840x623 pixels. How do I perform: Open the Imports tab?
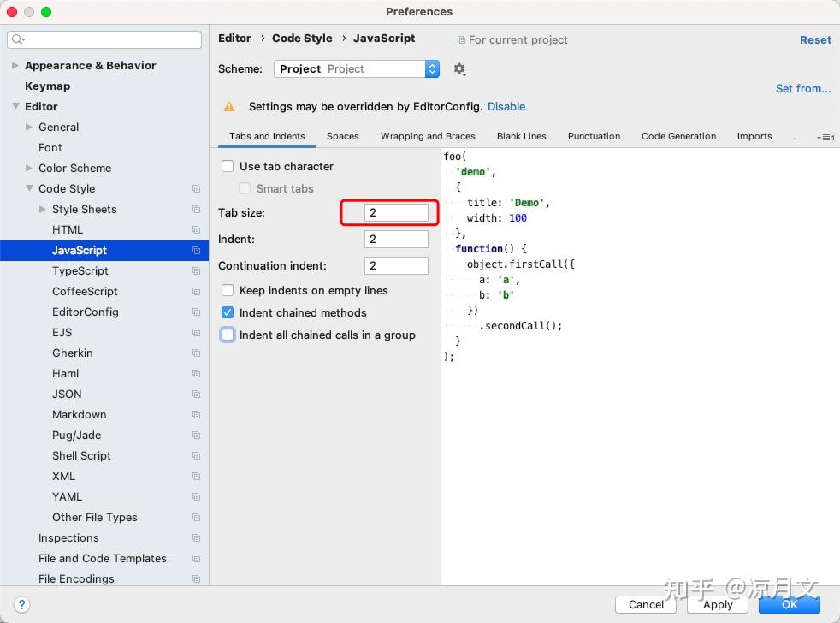point(754,136)
